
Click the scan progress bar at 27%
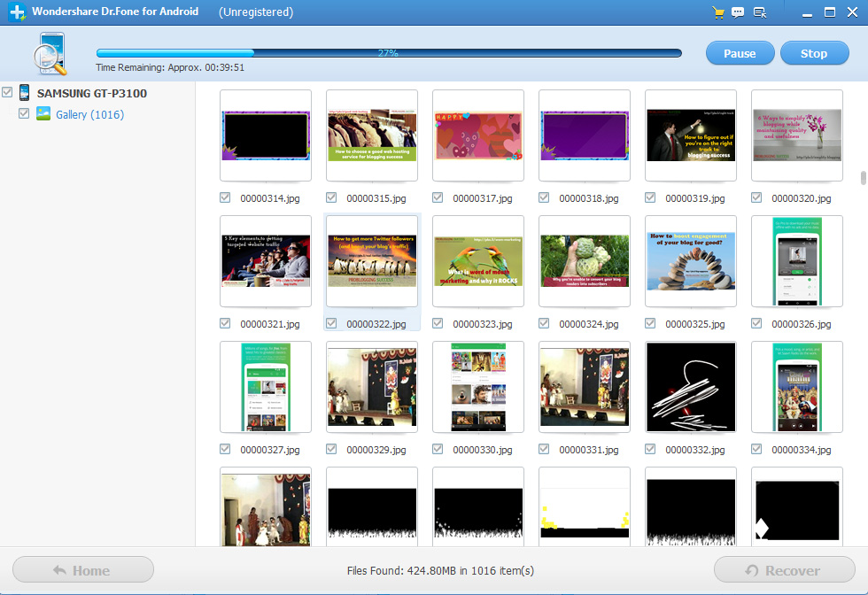pos(388,53)
